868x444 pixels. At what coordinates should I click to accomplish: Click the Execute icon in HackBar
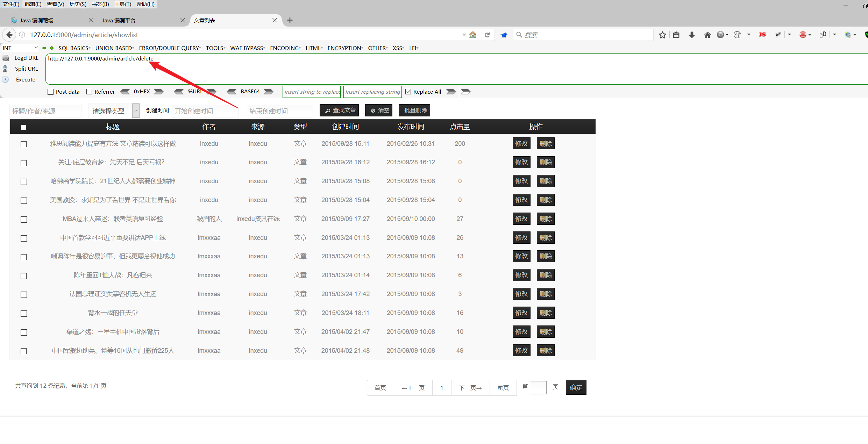tap(5, 79)
